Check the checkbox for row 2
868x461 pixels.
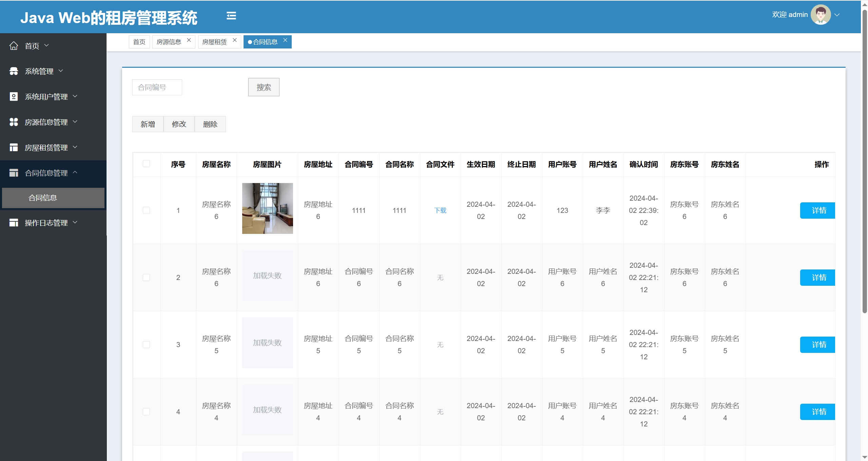point(146,277)
